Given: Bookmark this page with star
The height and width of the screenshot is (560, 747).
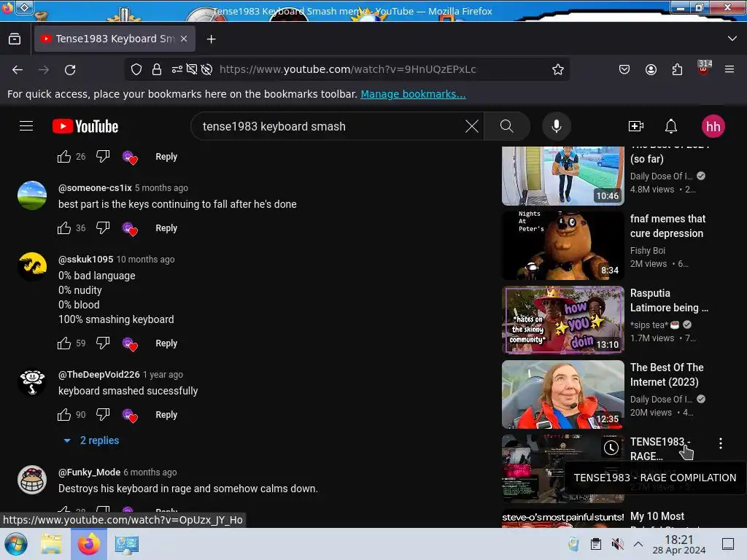Looking at the screenshot, I should pyautogui.click(x=558, y=69).
